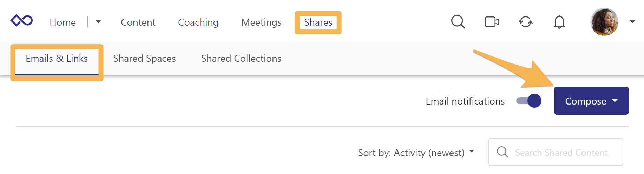Navigate to Meetings

261,22
